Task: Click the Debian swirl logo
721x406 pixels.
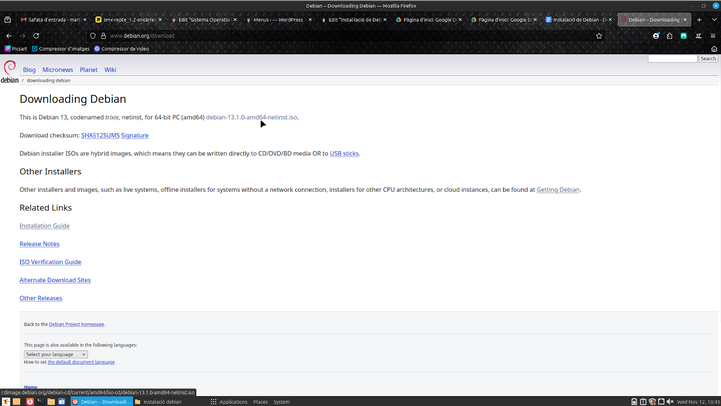Action: (9, 69)
